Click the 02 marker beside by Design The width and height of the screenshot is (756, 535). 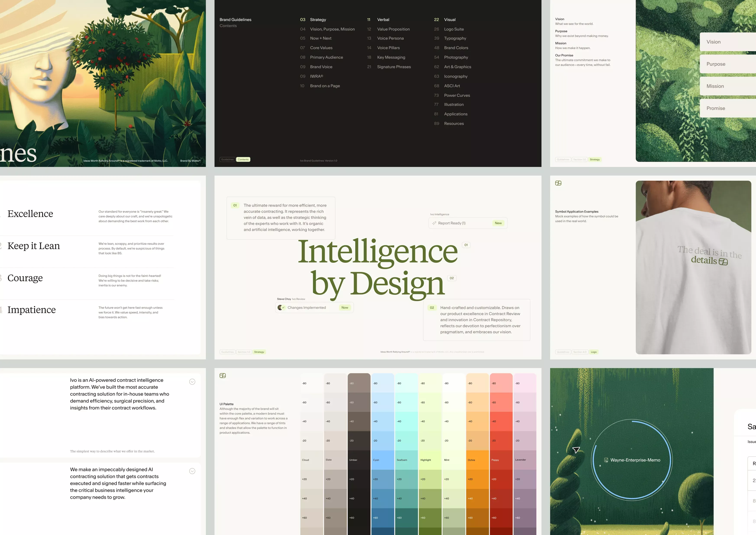coord(451,278)
